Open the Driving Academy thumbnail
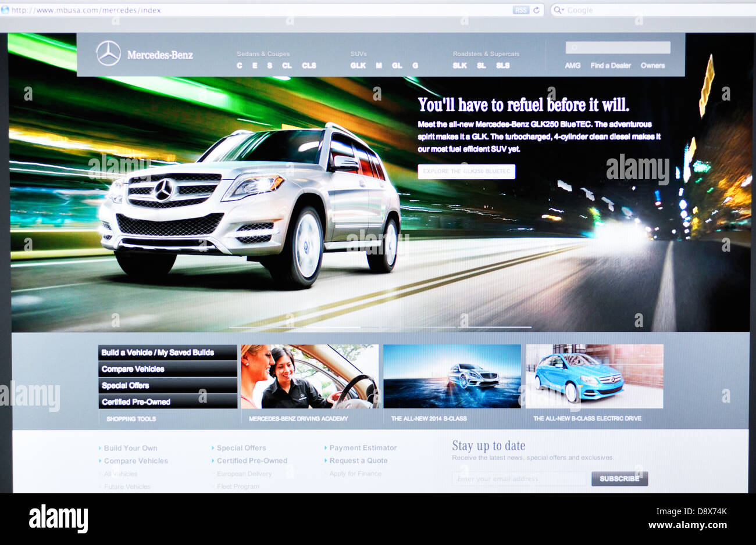This screenshot has width=756, height=545. tap(309, 377)
